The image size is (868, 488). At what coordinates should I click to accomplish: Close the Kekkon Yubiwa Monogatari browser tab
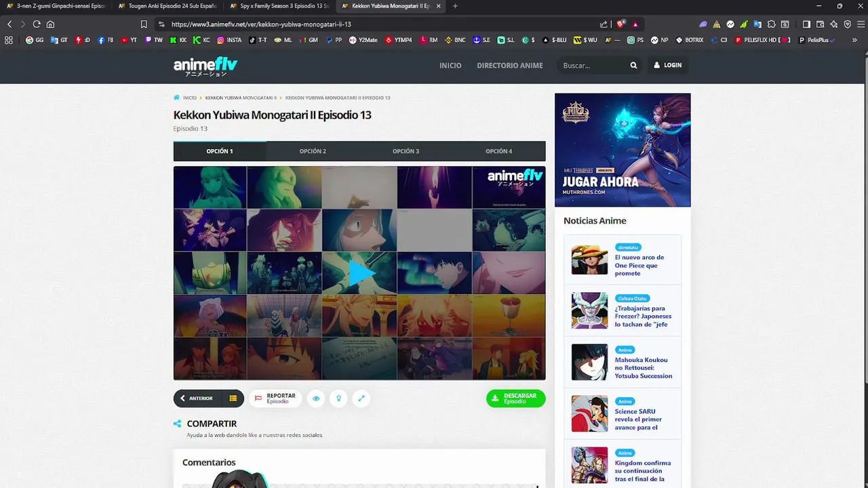pos(438,6)
